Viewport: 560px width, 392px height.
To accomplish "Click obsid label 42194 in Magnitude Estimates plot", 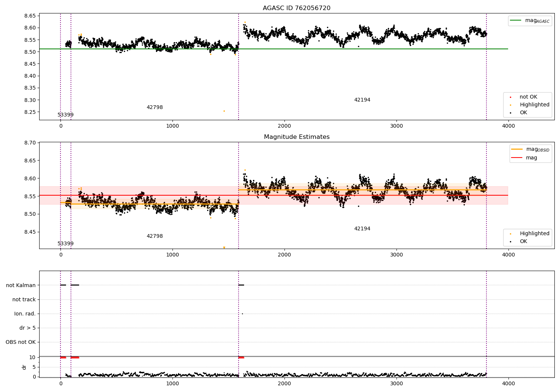I will pos(362,229).
